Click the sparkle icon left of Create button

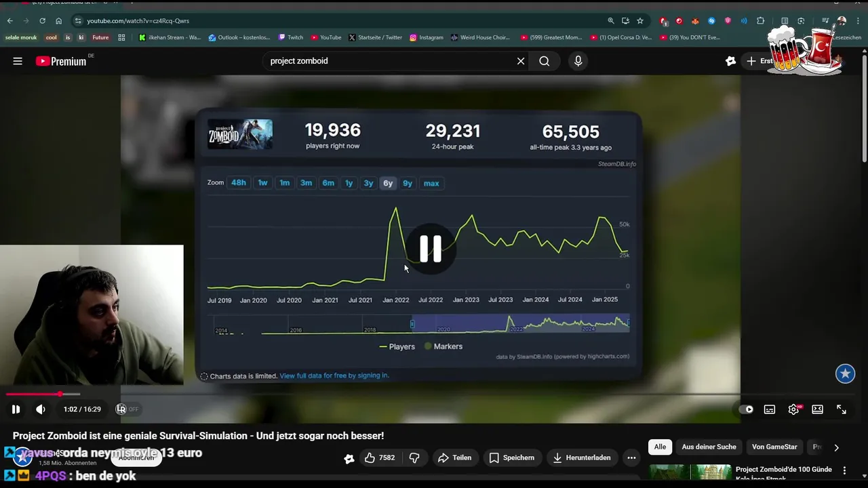730,61
